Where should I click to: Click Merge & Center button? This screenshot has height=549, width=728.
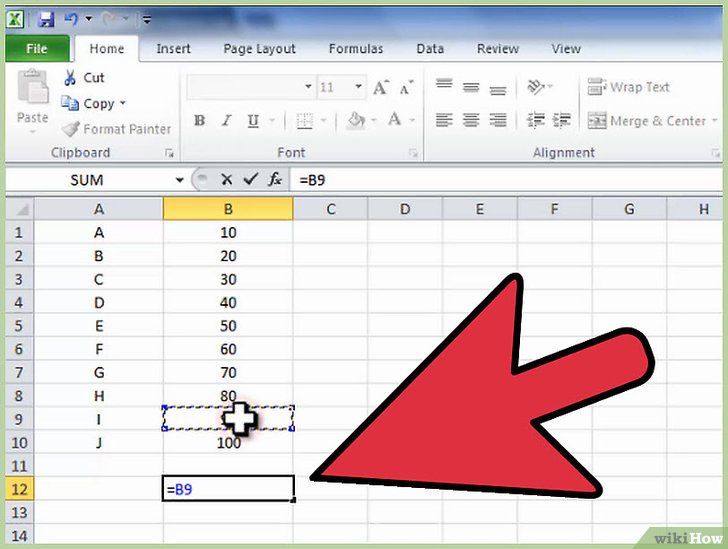pyautogui.click(x=646, y=121)
